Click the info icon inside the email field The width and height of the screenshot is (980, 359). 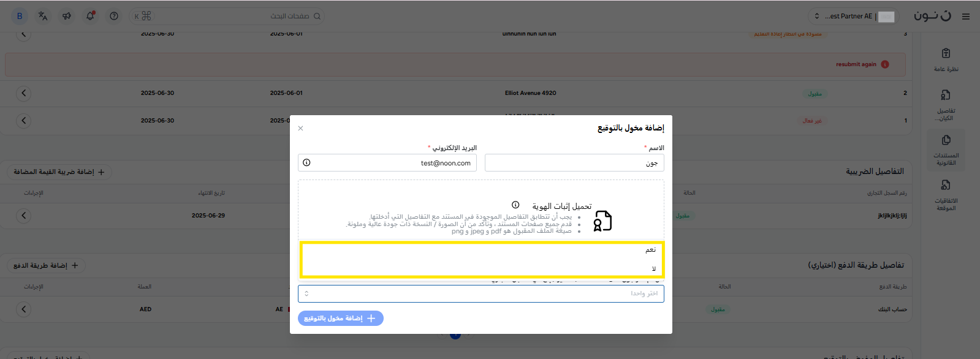[x=306, y=163]
